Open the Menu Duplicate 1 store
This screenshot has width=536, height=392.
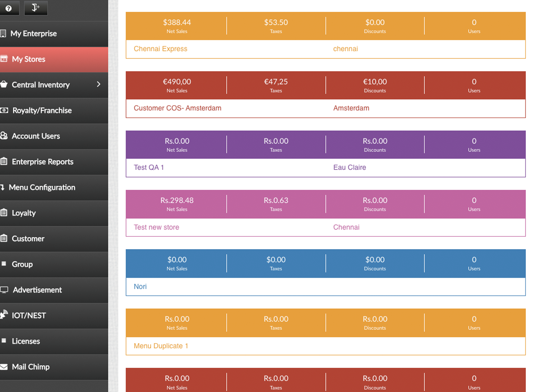point(161,346)
